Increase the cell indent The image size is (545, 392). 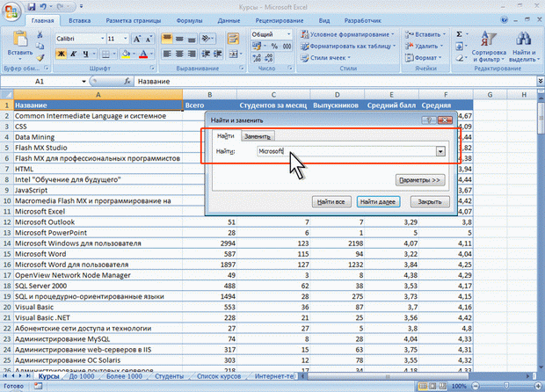click(218, 54)
